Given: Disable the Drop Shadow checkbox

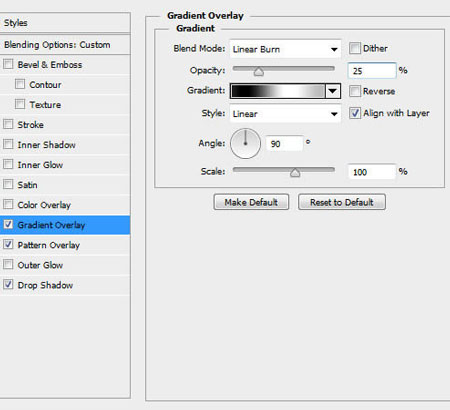Looking at the screenshot, I should (8, 284).
